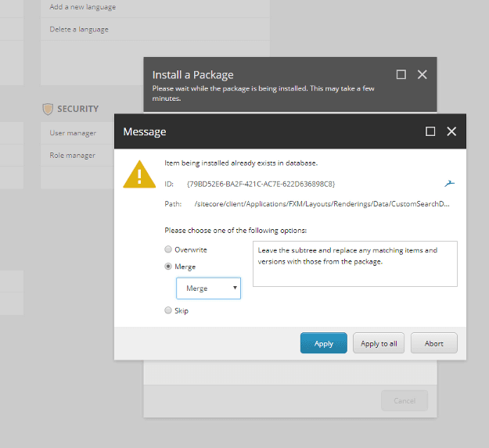489x448 pixels.
Task: Close the Message dialog
Action: 451,131
